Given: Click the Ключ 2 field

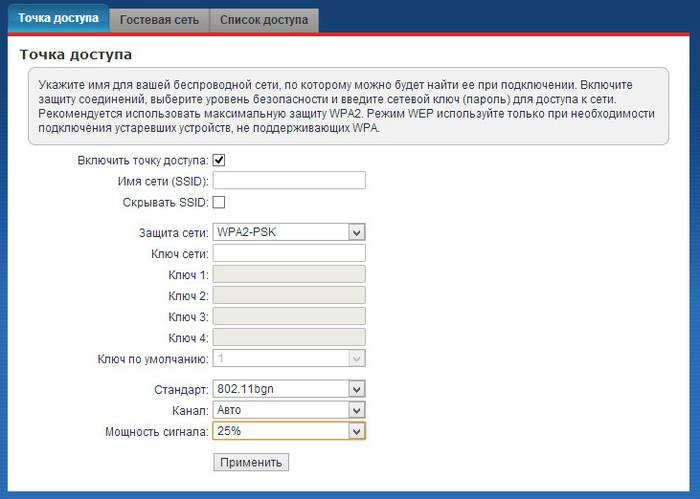Looking at the screenshot, I should [x=289, y=296].
